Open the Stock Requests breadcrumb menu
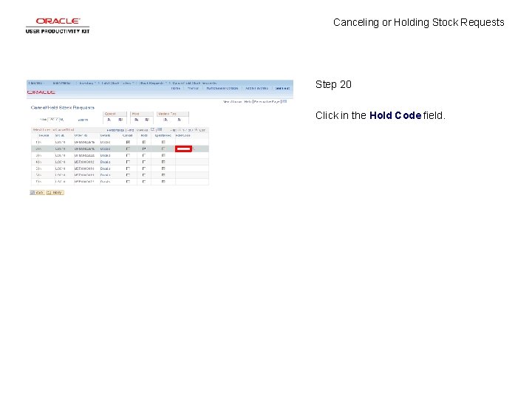Image resolution: width=532 pixels, height=399 pixels. click(x=151, y=83)
